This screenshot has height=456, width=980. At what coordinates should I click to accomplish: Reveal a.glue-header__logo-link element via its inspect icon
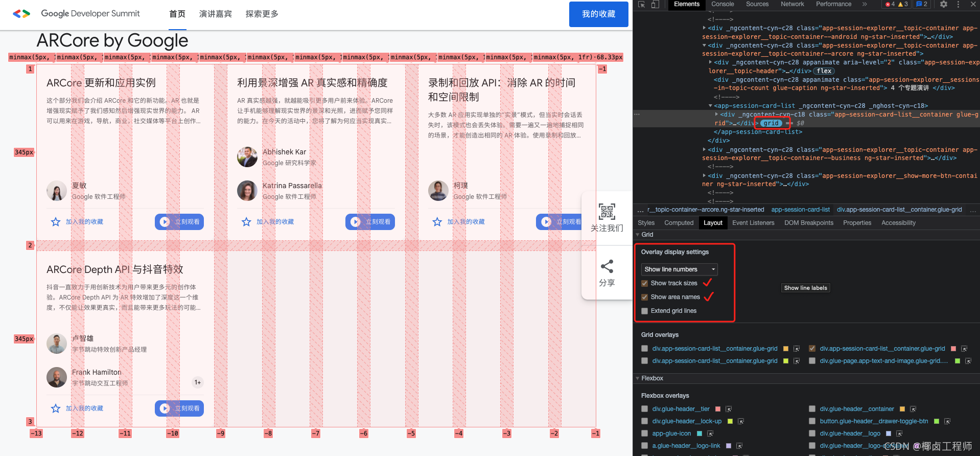pyautogui.click(x=739, y=446)
